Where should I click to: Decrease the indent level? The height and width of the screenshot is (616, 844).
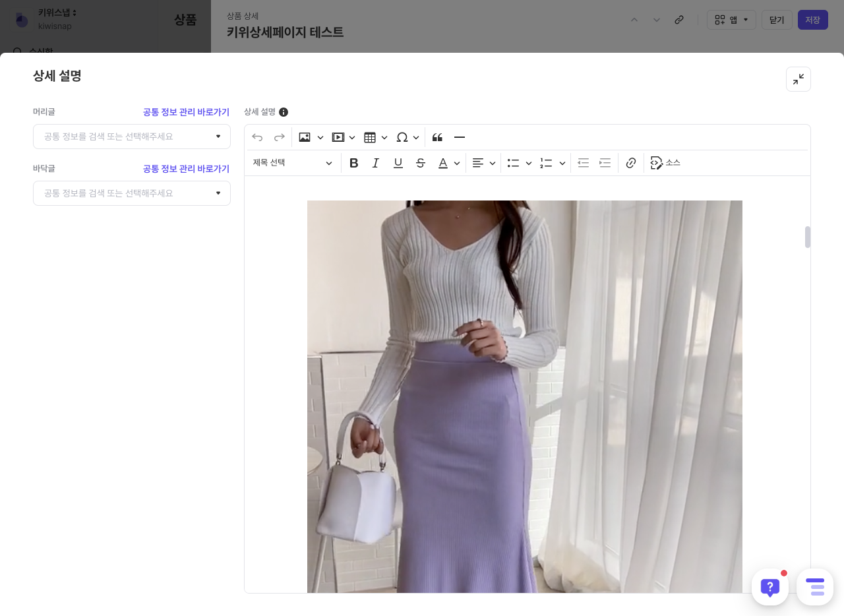[x=583, y=163]
